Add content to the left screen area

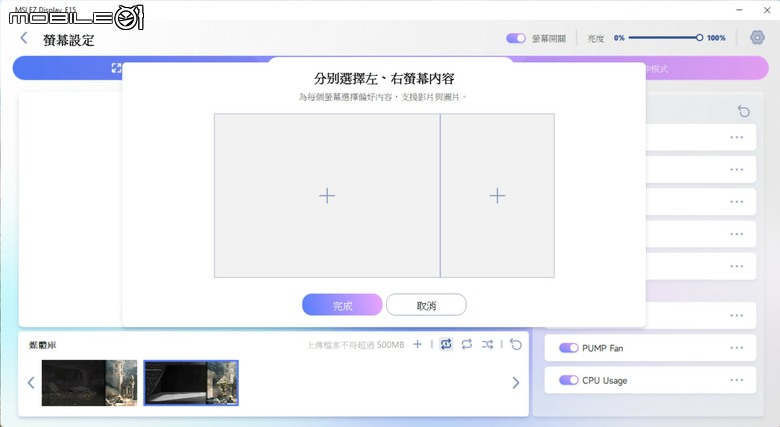tap(327, 196)
